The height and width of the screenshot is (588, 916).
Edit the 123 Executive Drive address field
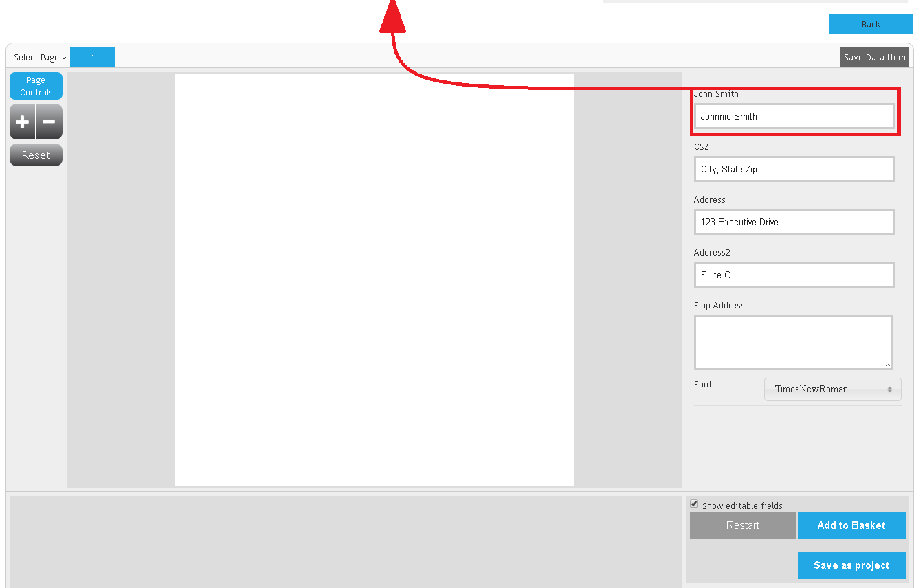coord(794,223)
